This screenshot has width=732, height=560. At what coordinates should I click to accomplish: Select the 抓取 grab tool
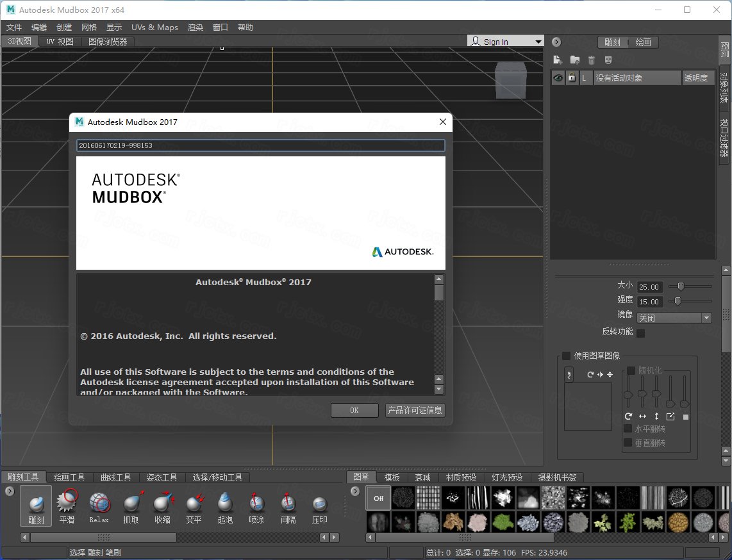(131, 506)
